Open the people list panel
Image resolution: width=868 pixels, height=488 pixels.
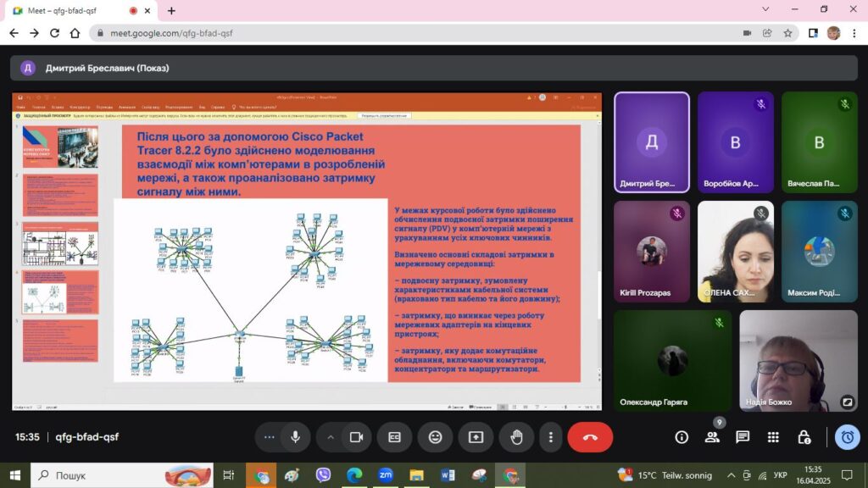712,437
